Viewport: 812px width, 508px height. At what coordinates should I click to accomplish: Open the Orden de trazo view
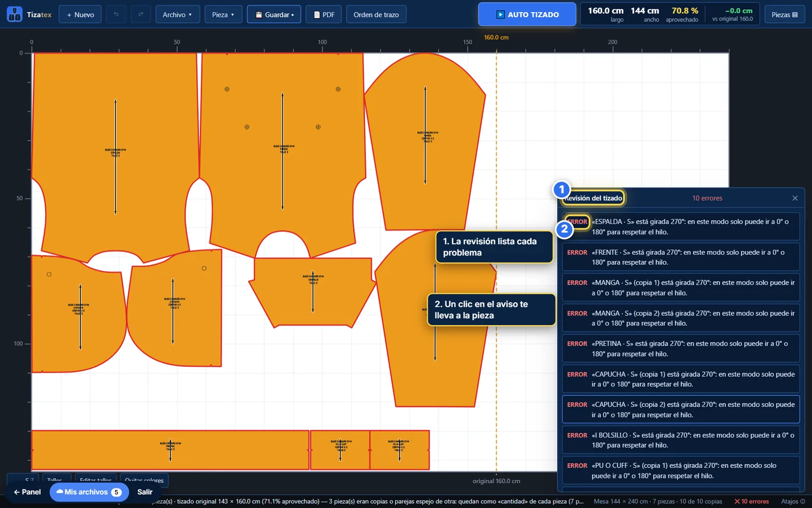click(x=376, y=14)
